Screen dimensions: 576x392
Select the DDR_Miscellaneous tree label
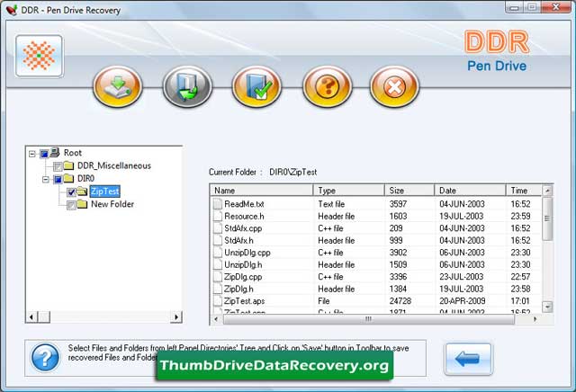pyautogui.click(x=114, y=165)
